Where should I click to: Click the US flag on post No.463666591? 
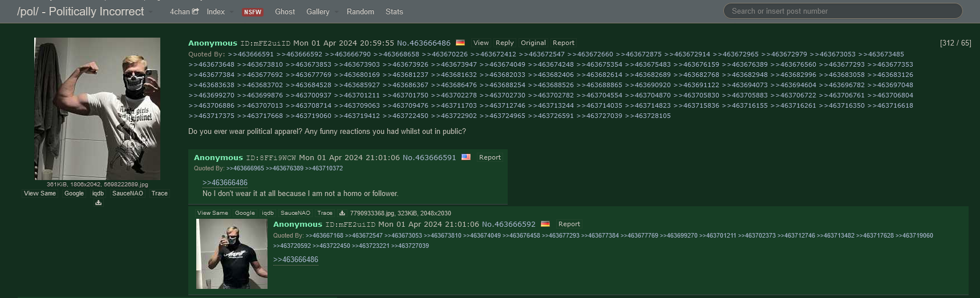coord(466,157)
